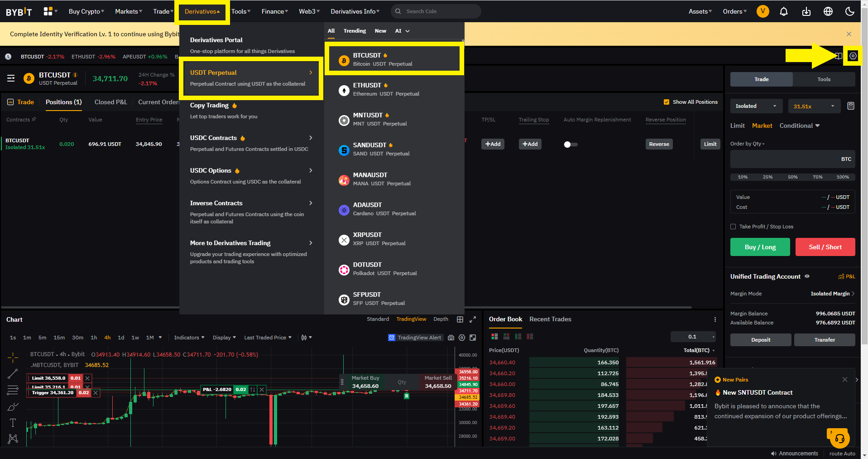Open the user avatar V icon
This screenshot has height=459, width=868.
763,11
